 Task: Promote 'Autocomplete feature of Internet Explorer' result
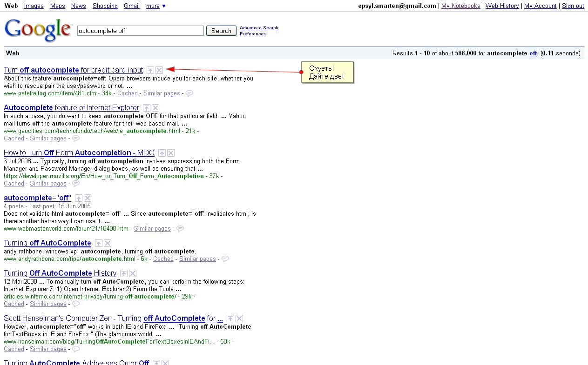coord(147,108)
